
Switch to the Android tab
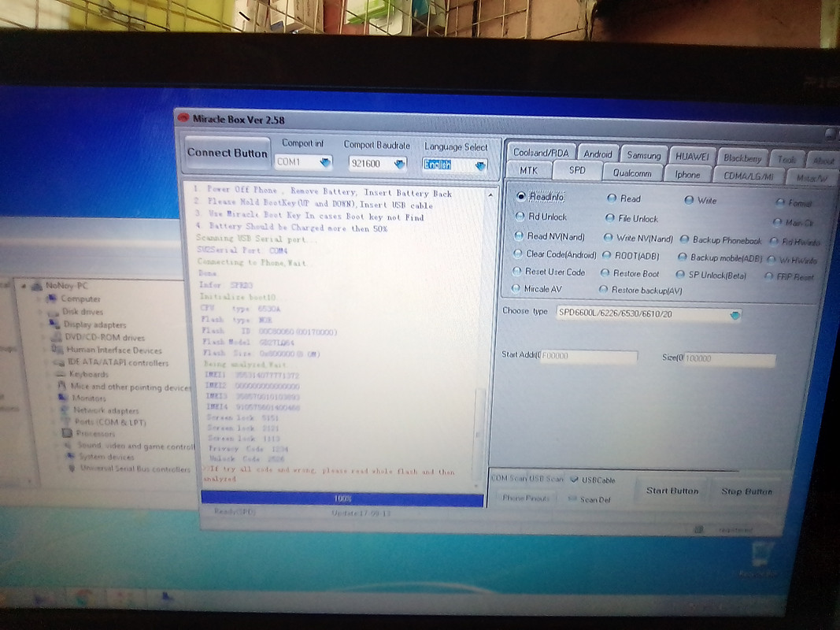pos(598,154)
